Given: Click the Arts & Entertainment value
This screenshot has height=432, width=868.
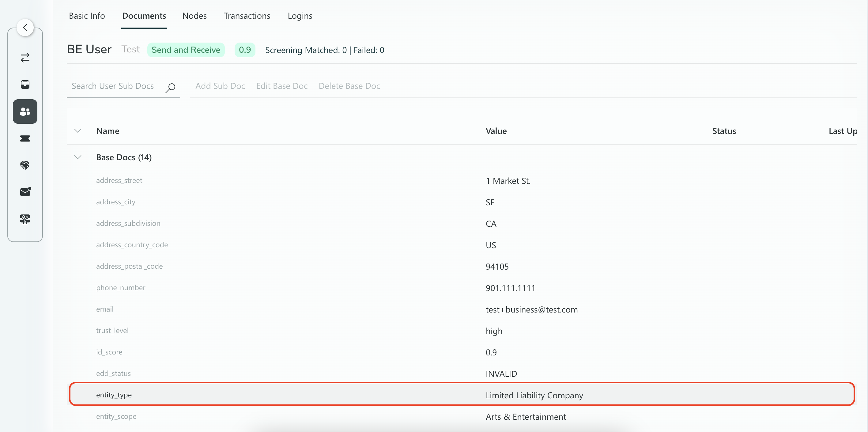Looking at the screenshot, I should pos(526,417).
